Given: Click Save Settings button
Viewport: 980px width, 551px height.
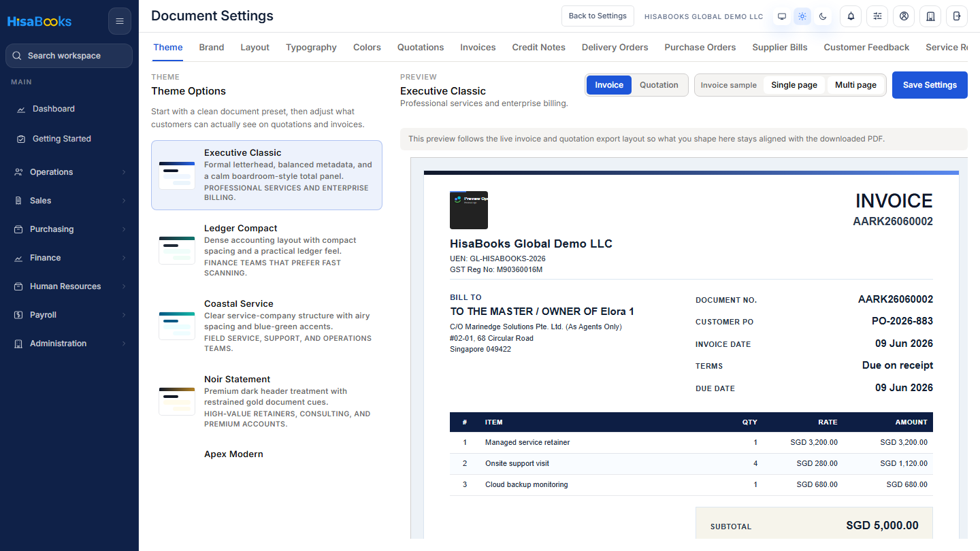Looking at the screenshot, I should [x=930, y=85].
